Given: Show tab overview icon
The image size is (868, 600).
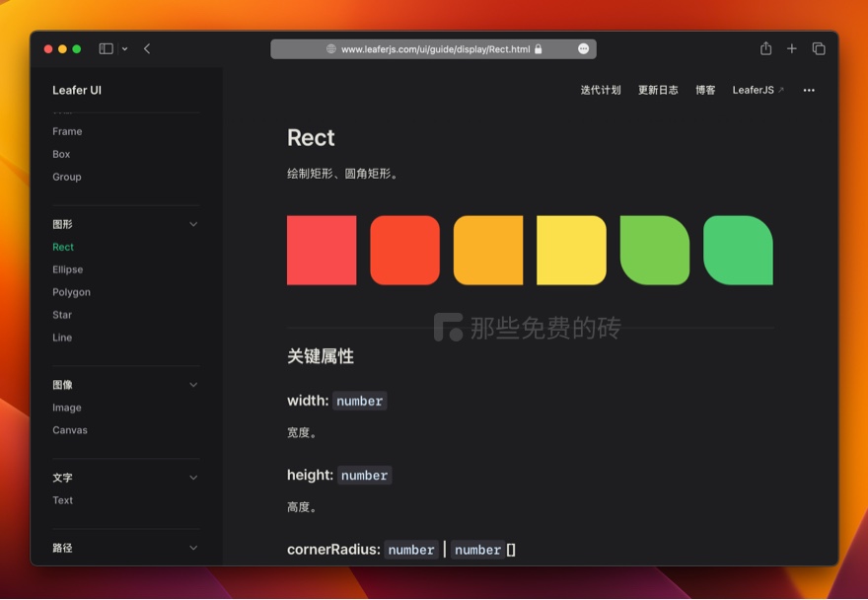Looking at the screenshot, I should pyautogui.click(x=819, y=48).
